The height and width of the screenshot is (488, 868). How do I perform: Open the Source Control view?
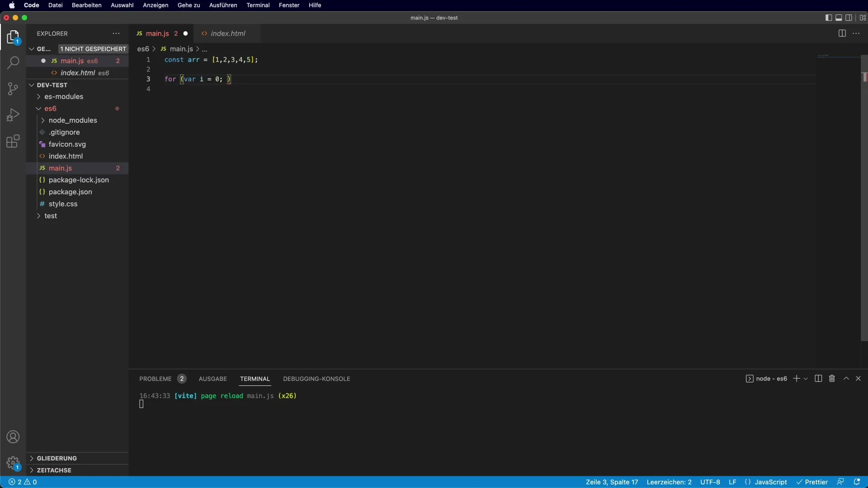coord(13,89)
